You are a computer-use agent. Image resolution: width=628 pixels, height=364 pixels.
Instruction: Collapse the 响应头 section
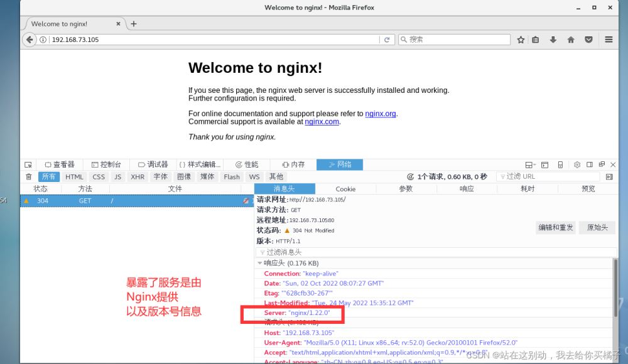(x=260, y=263)
